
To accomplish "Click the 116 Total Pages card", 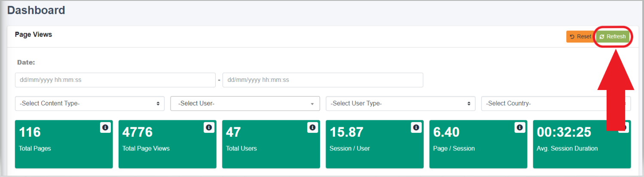I will pos(64,144).
